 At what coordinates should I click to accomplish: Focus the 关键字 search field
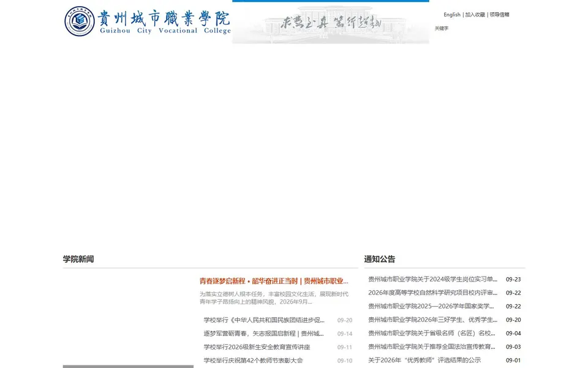click(442, 28)
